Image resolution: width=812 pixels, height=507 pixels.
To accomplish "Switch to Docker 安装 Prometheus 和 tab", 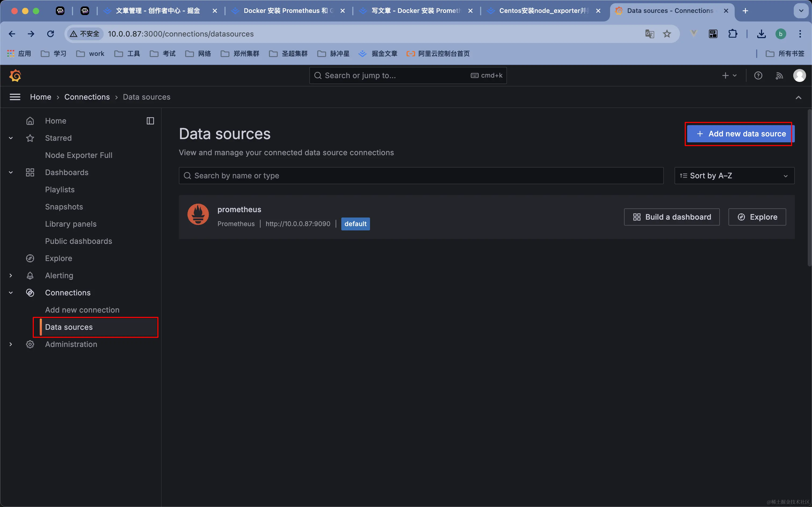I will (x=288, y=11).
